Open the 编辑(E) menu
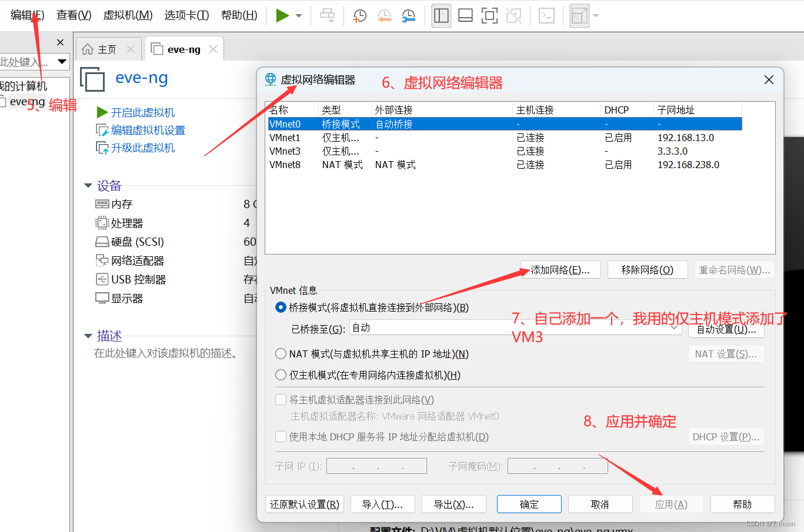The width and height of the screenshot is (804, 532). coord(27,15)
